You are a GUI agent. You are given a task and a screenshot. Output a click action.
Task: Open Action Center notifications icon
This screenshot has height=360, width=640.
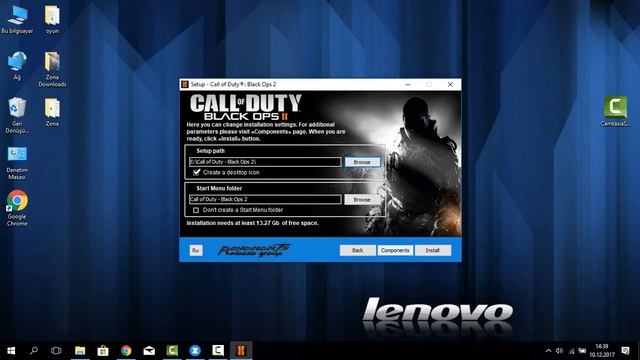pyautogui.click(x=625, y=351)
